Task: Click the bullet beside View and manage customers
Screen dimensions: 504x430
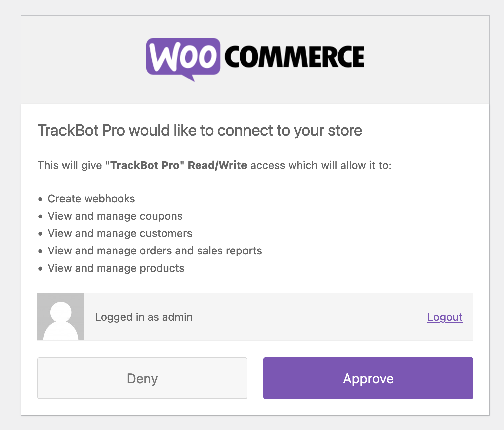Action: tap(40, 234)
